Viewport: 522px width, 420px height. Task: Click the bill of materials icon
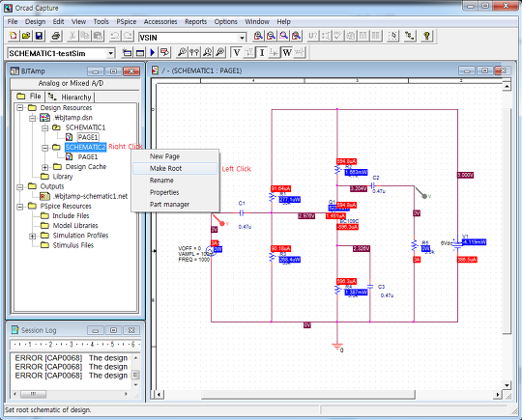point(376,36)
